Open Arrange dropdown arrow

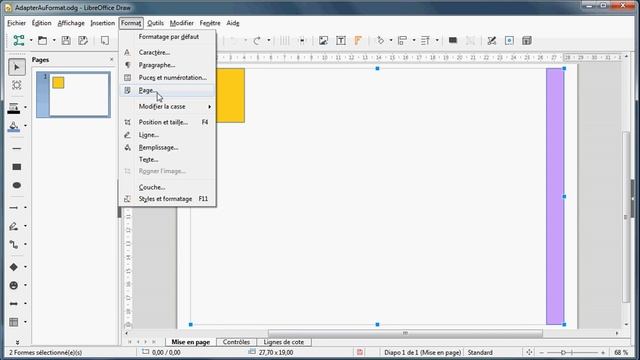[437, 40]
